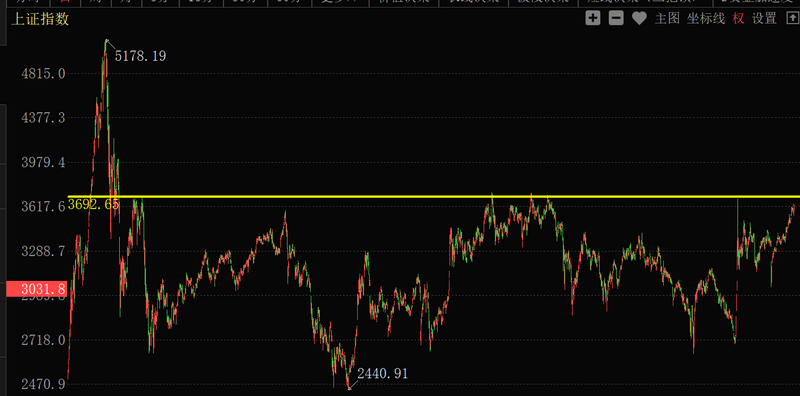Click the 上证指数 chart title
The width and height of the screenshot is (800, 396).
(x=40, y=20)
